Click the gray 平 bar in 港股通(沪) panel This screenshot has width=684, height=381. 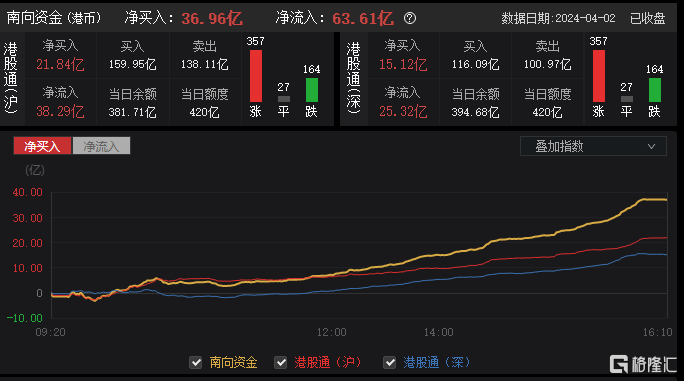[284, 99]
